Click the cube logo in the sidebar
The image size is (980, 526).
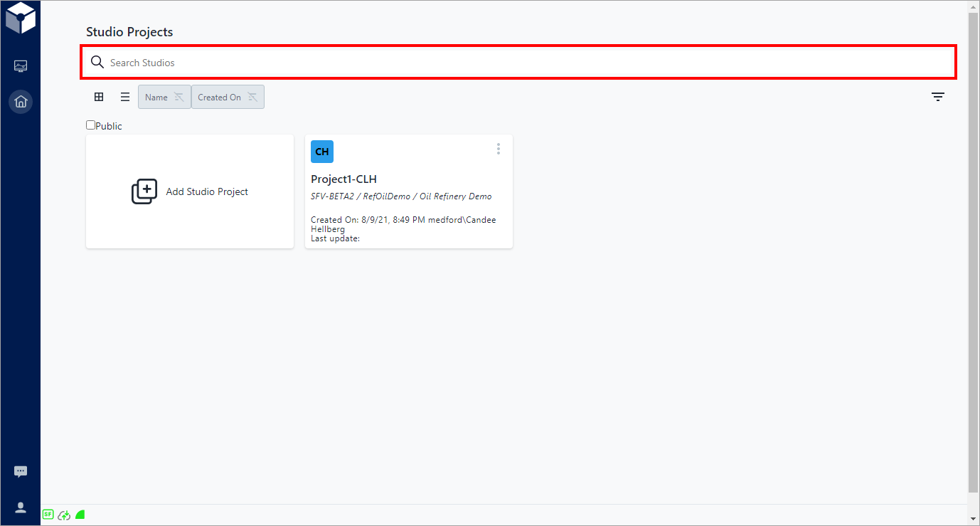[20, 18]
